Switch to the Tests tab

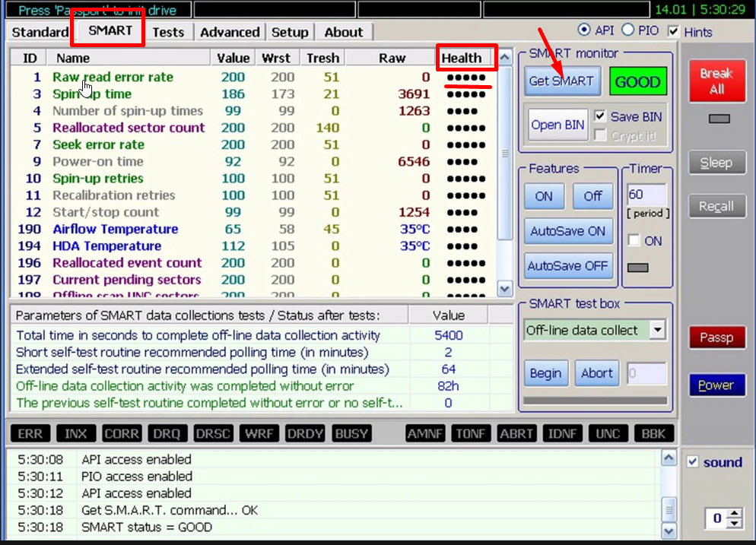click(168, 32)
